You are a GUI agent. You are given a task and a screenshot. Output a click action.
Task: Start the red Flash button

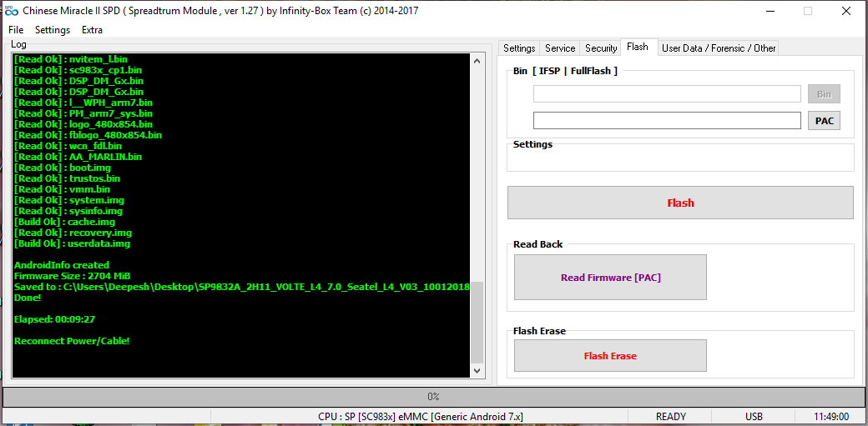pos(680,203)
